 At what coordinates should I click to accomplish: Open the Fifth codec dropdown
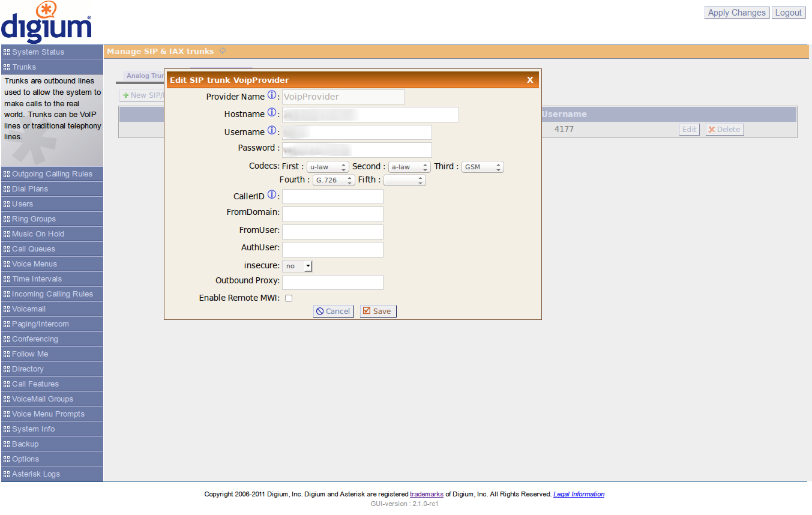click(x=404, y=180)
